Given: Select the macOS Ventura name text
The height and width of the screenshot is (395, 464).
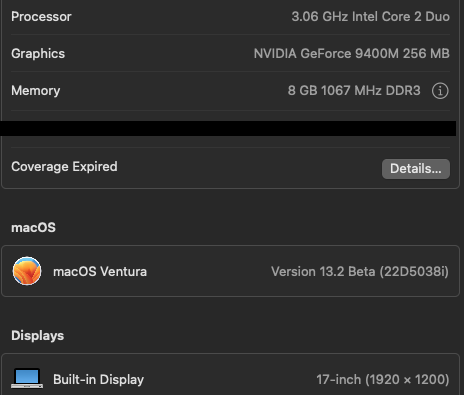Looking at the screenshot, I should coord(100,271).
